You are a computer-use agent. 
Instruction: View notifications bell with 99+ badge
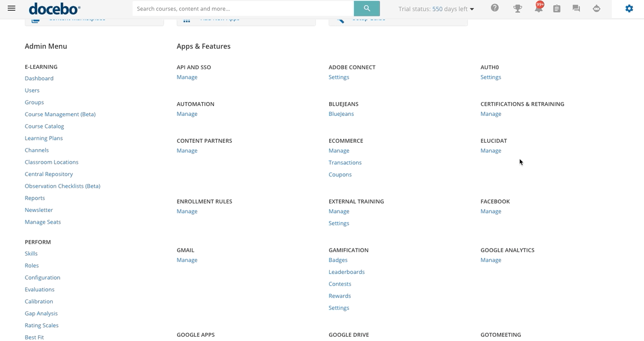[x=538, y=8]
